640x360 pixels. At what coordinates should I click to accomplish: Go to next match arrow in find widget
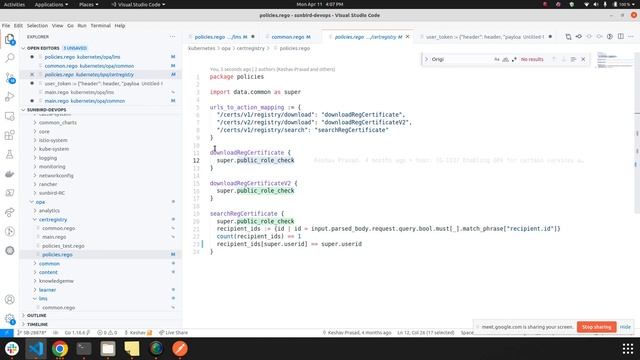[564, 59]
